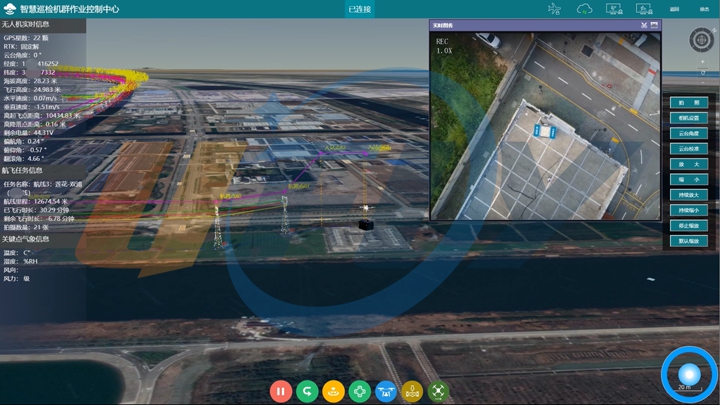
Task: Click the glowing blue joystick circle
Action: (x=689, y=374)
